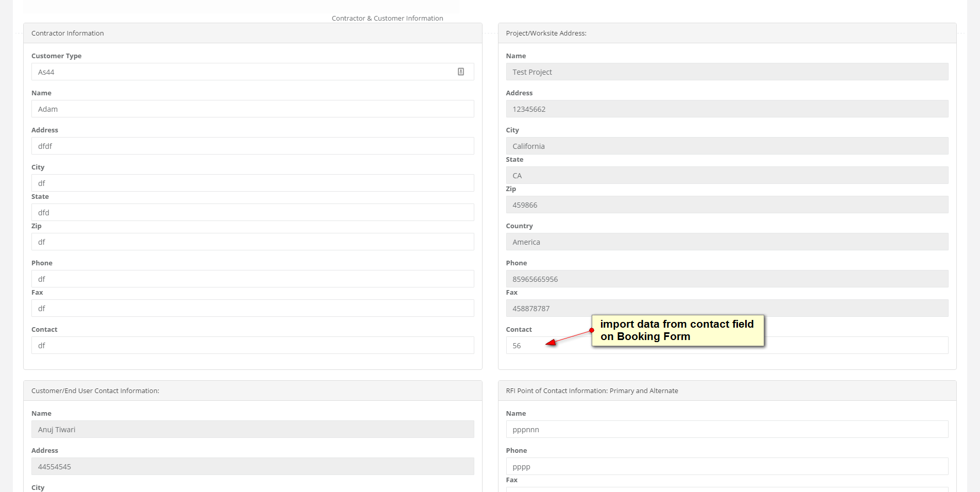Screen dimensions: 980x492
Task: Click the Customer Type field showing As44
Action: click(242, 72)
